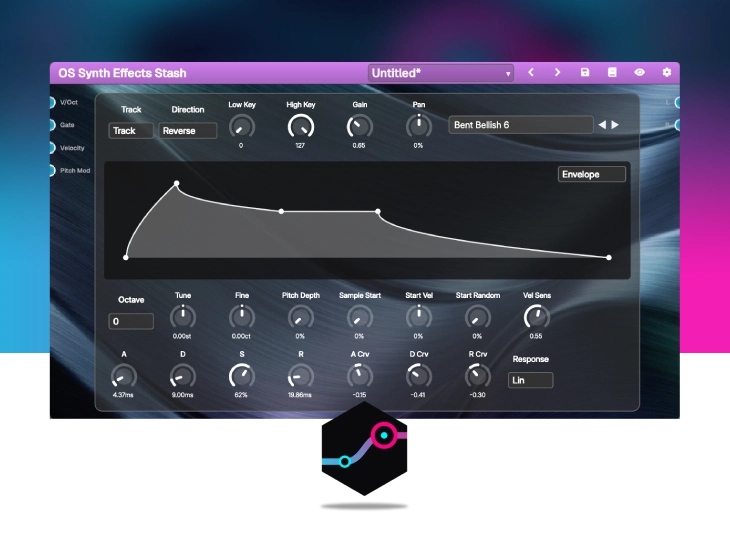The width and height of the screenshot is (730, 540).
Task: Click the Velocity input port
Action: (x=52, y=148)
